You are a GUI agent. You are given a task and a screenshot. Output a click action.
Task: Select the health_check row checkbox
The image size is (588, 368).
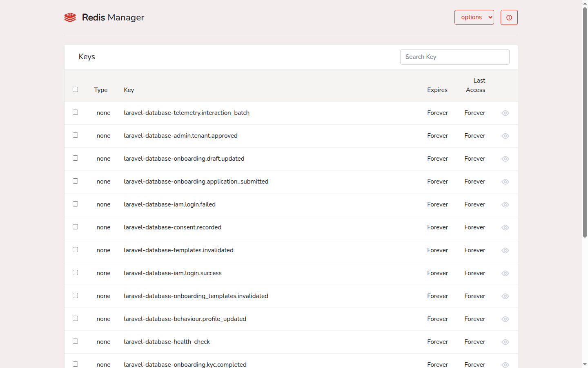coord(75,341)
